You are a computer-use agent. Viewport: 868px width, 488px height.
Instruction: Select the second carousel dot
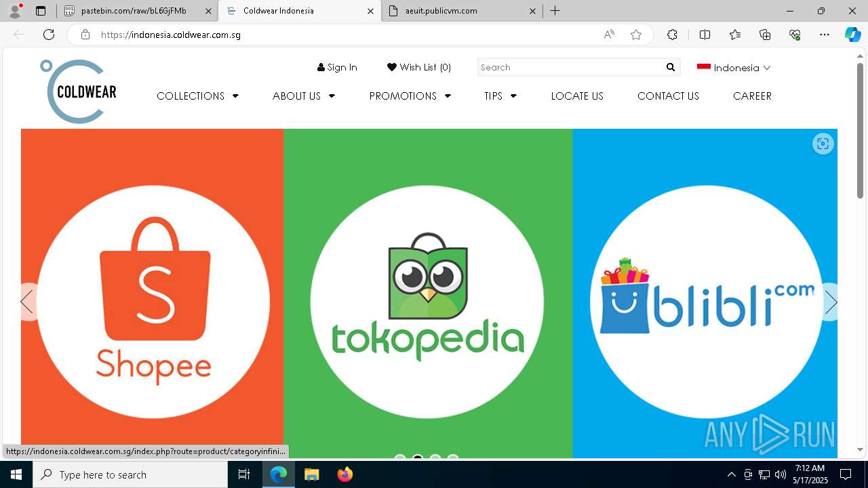point(418,457)
